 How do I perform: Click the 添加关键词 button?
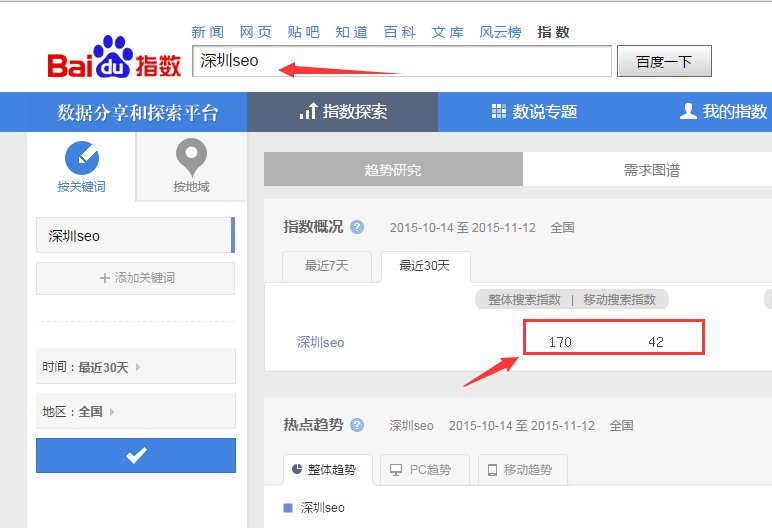tap(135, 278)
